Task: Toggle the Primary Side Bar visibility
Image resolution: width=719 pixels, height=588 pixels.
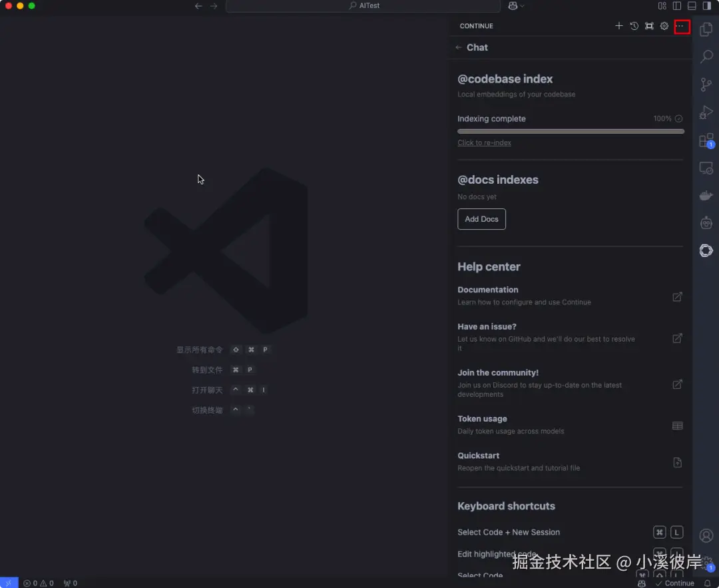Action: (x=675, y=5)
